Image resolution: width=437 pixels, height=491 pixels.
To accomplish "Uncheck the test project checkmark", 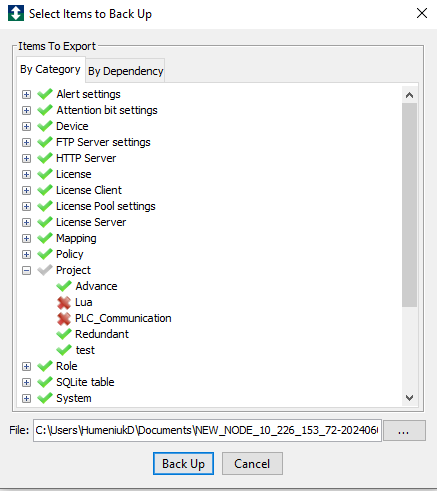I will coord(64,350).
